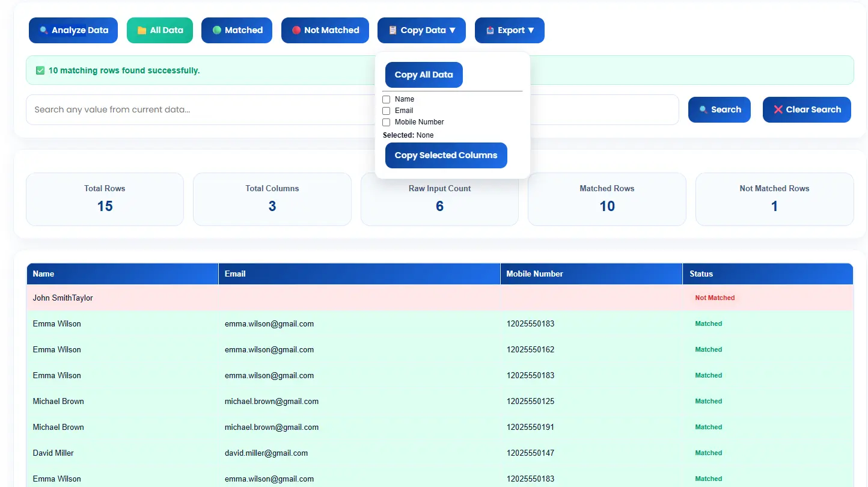
Task: Click Clear Search button label
Action: (x=813, y=109)
